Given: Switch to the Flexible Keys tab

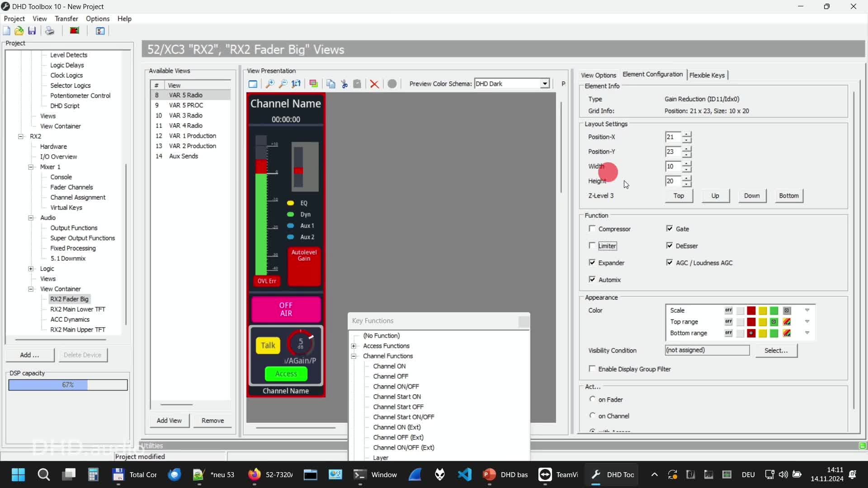Looking at the screenshot, I should click(x=707, y=75).
